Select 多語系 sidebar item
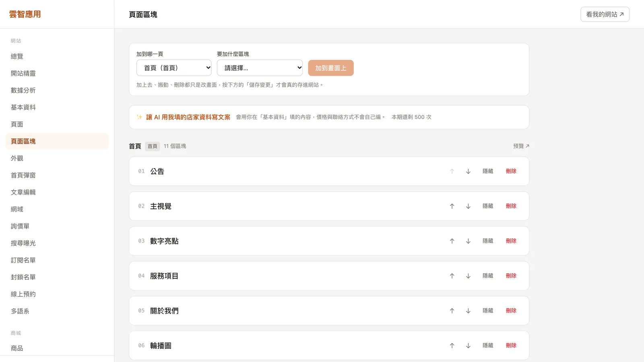This screenshot has width=644, height=362. (57, 311)
